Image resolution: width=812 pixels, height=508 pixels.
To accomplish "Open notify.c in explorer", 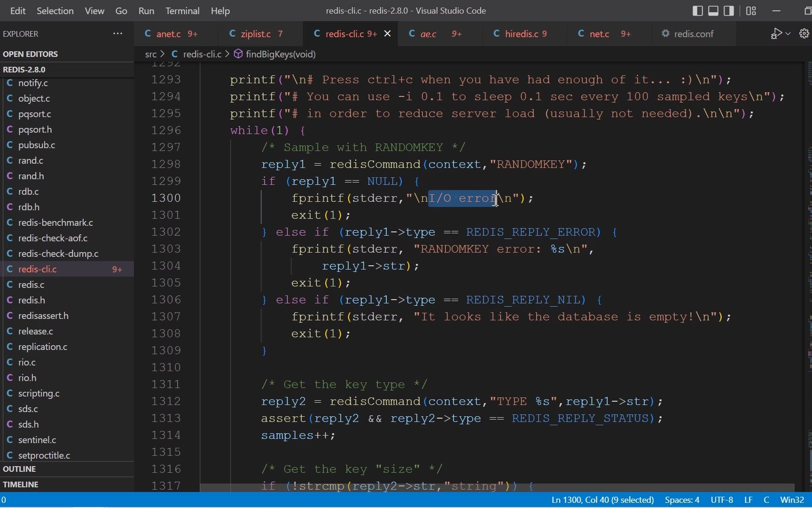I will click(x=67, y=83).
